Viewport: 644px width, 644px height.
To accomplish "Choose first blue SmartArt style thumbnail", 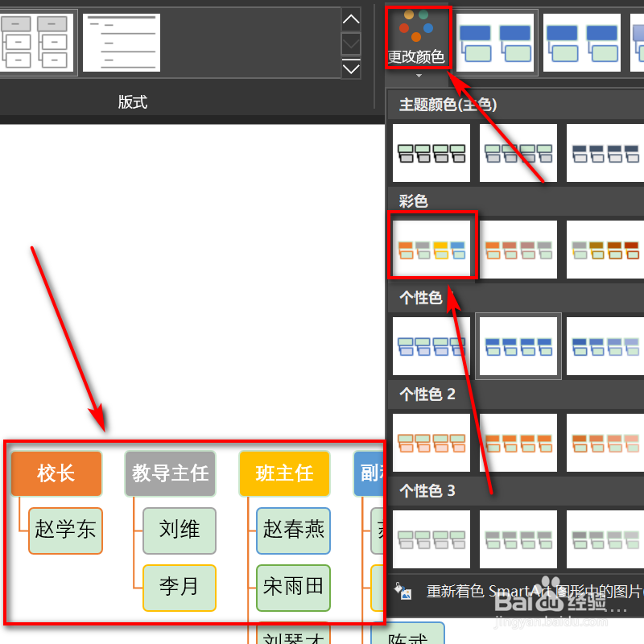I will tap(495, 43).
